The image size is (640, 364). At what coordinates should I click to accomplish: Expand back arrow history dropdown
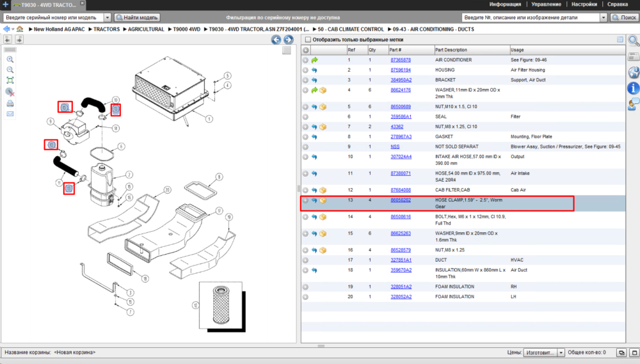(x=13, y=29)
